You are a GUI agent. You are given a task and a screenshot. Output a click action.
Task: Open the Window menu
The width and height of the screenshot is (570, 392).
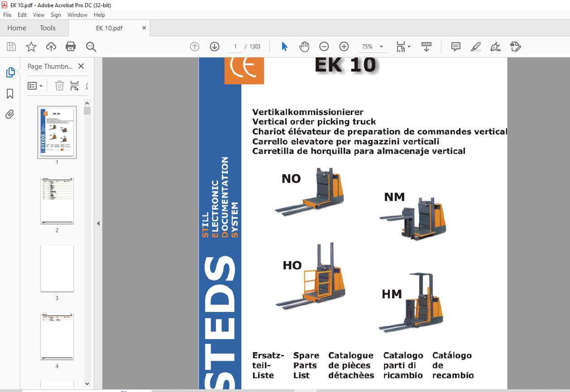77,15
